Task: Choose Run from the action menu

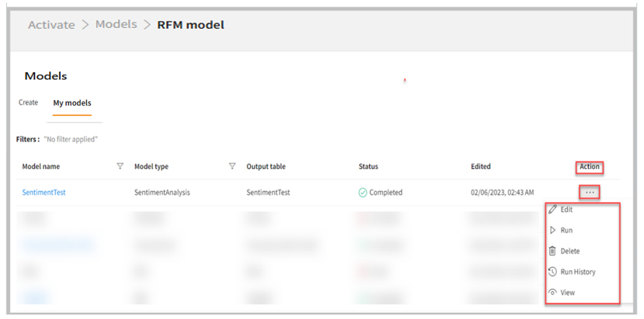Action: pos(566,231)
